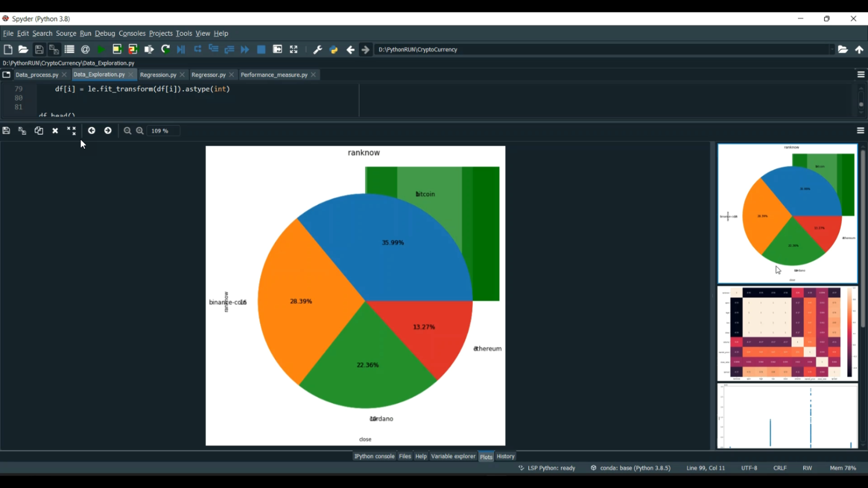Open the file list (outline) icon
Image resolution: width=868 pixels, height=488 pixels.
(69, 50)
